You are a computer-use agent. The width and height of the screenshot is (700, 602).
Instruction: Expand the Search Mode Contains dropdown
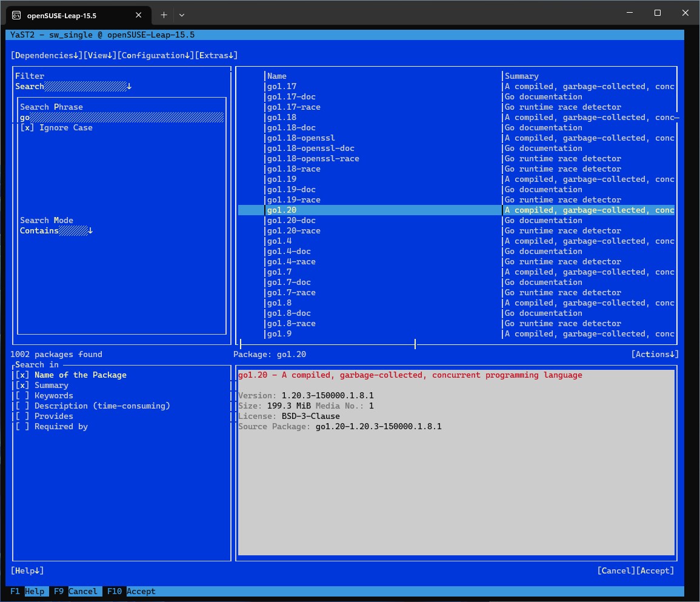pyautogui.click(x=56, y=230)
